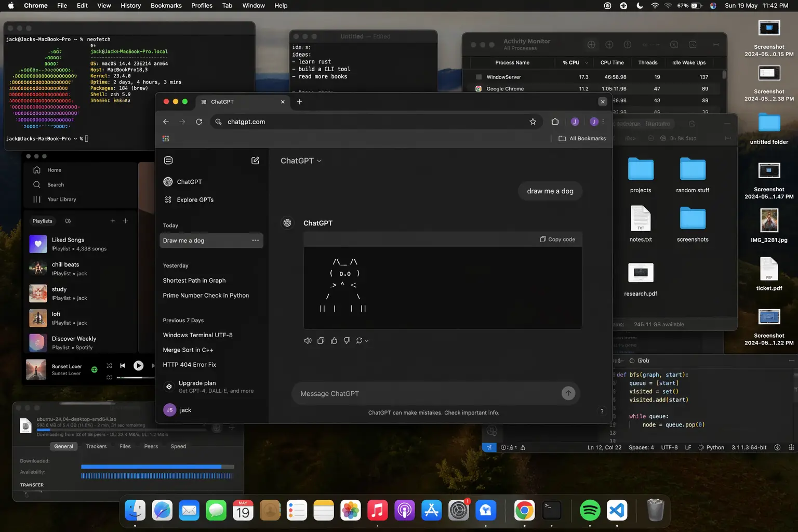Screen dimensions: 798x532
Task: Create a new playlist with Spotify plus icon
Action: tap(125, 221)
